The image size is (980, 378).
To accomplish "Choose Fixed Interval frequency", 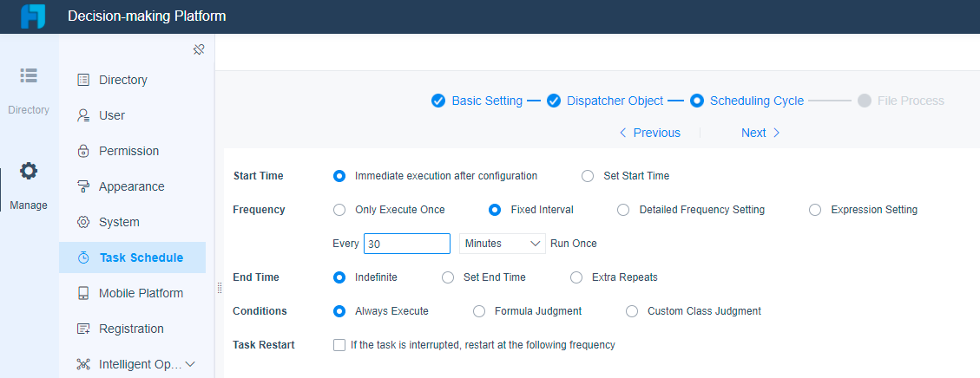I will coord(495,210).
